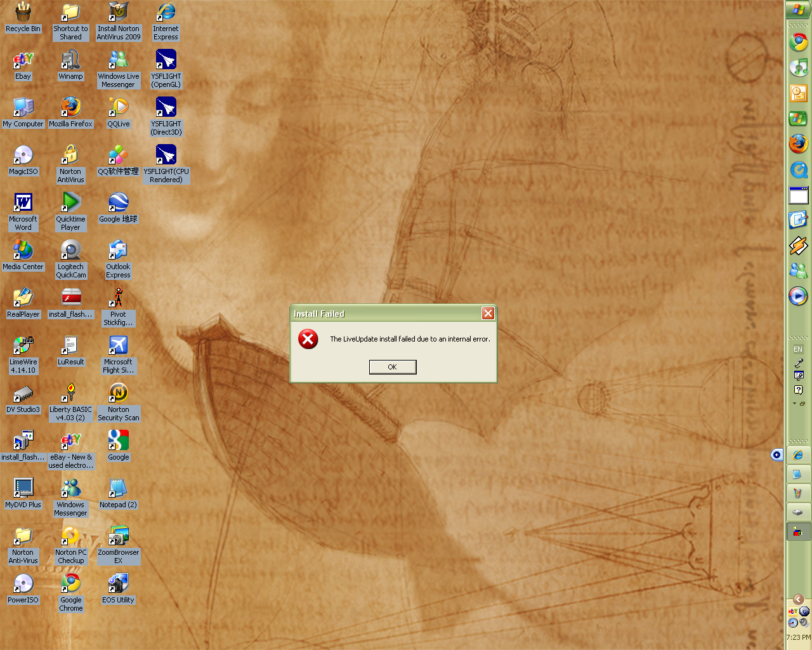Open Windows Media Player from the quick launch
This screenshot has height=650, width=812.
(798, 296)
